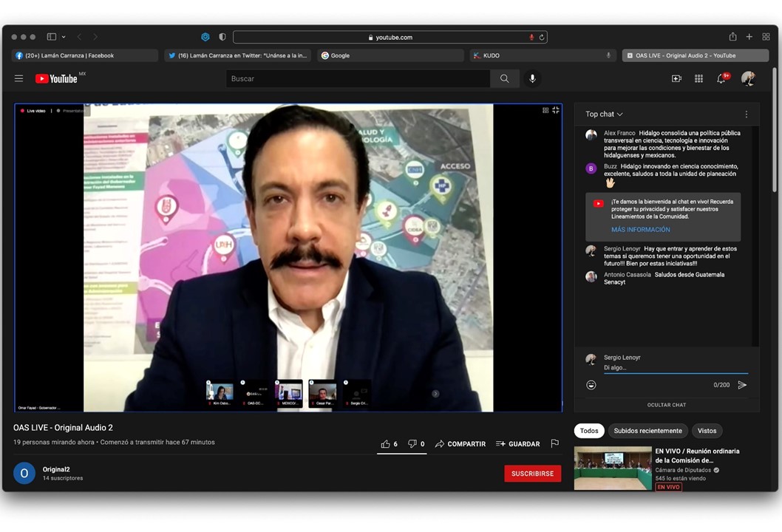The height and width of the screenshot is (532, 782).
Task: Dislike the video with thumbs down
Action: click(416, 444)
